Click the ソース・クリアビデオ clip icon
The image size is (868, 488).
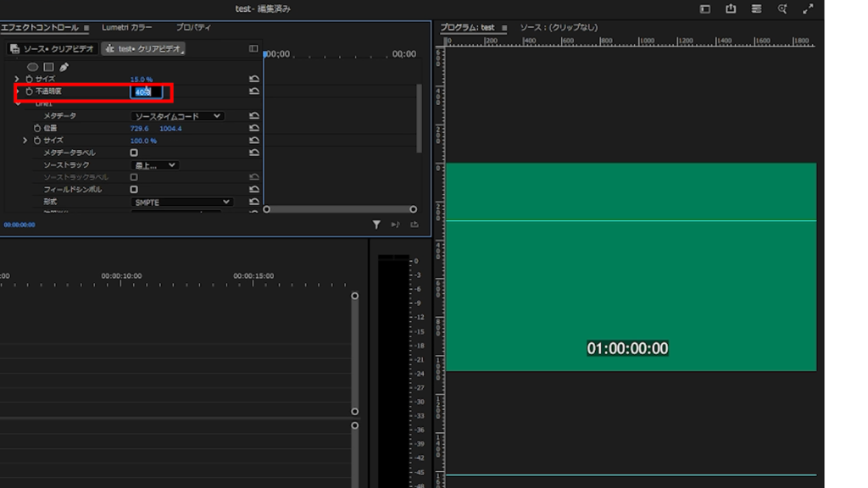coord(15,48)
